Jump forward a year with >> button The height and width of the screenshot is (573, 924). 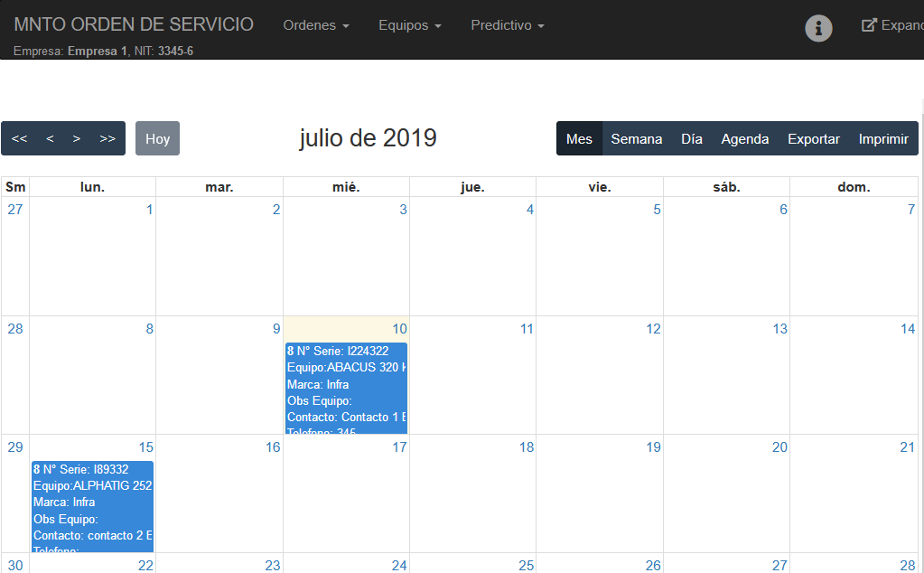pyautogui.click(x=107, y=138)
